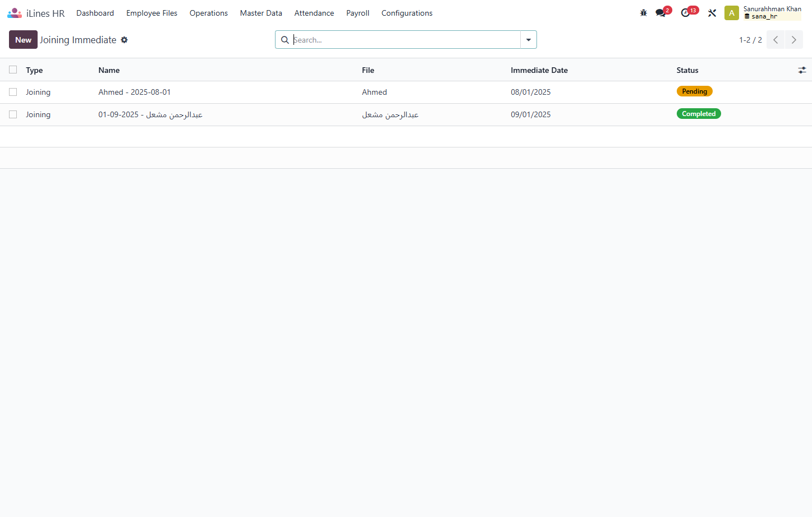Viewport: 812px width, 517px height.
Task: Click Joining type in the Completed row
Action: point(38,114)
